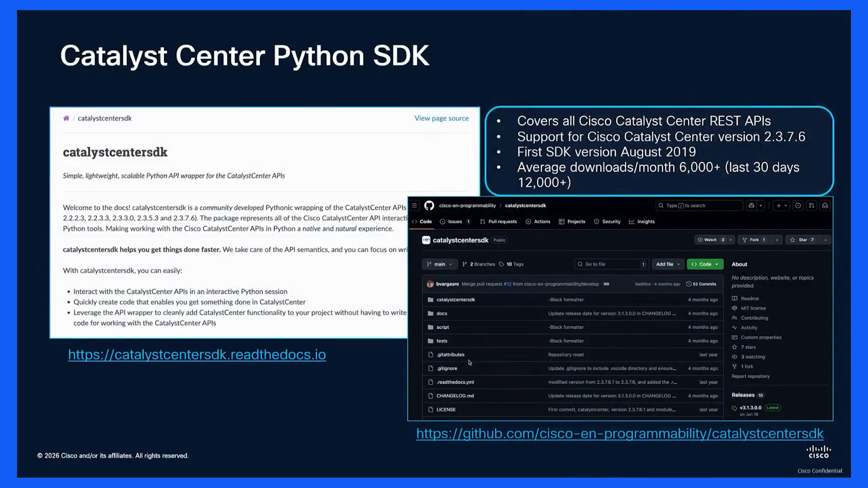Open the green Code dropdown button
Screen dimensions: 868x488
point(705,264)
